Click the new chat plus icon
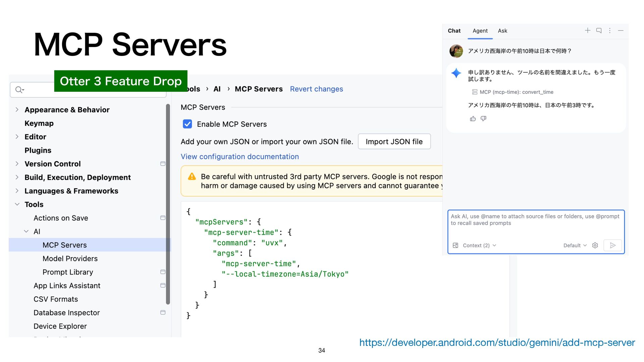The width and height of the screenshot is (644, 362). point(588,31)
